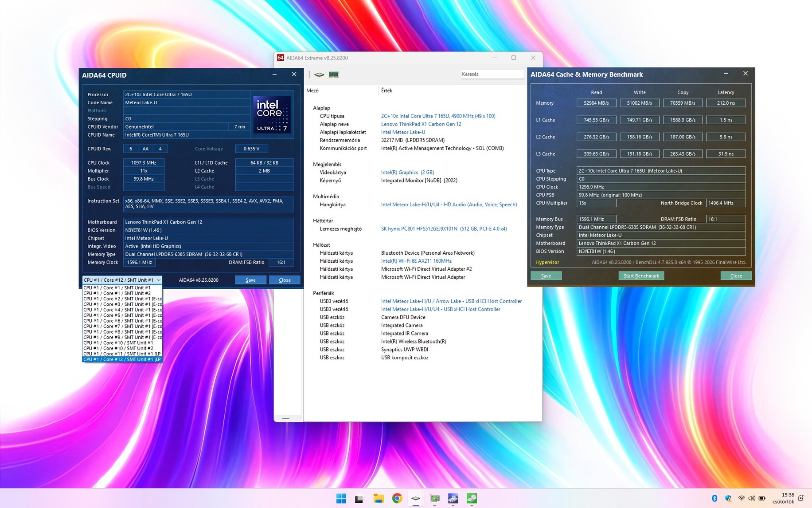This screenshot has height=508, width=812.
Task: Choose Core #2 / SMT Unit #1 entry
Action: pos(122,299)
